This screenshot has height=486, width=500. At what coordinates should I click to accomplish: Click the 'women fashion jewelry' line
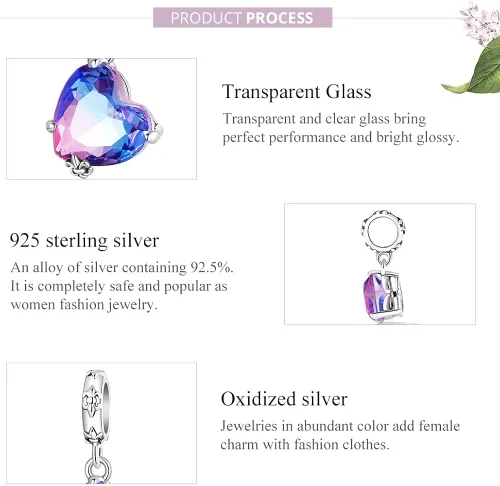click(84, 305)
